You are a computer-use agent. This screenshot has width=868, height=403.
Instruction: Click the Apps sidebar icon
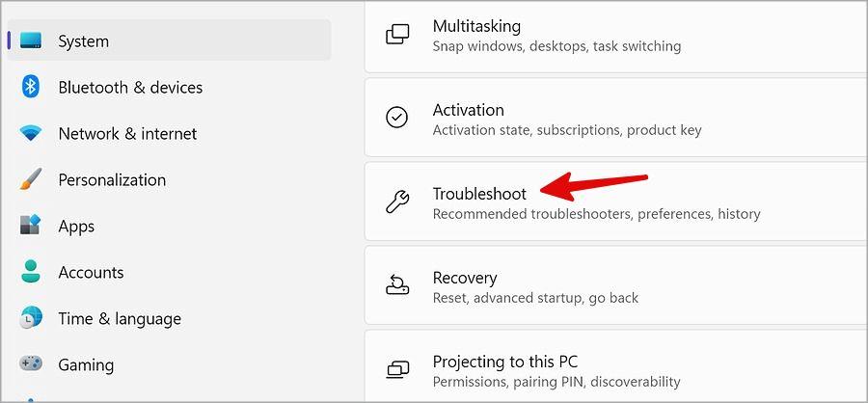[x=31, y=226]
